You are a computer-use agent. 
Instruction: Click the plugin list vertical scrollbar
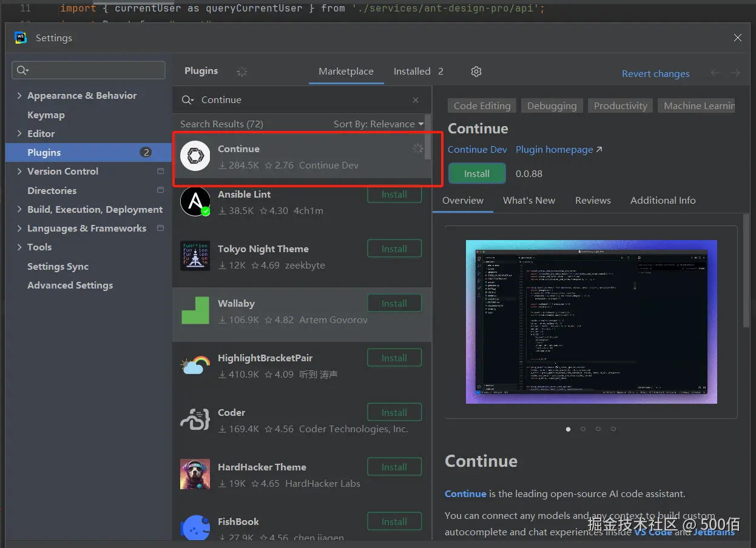click(428, 137)
